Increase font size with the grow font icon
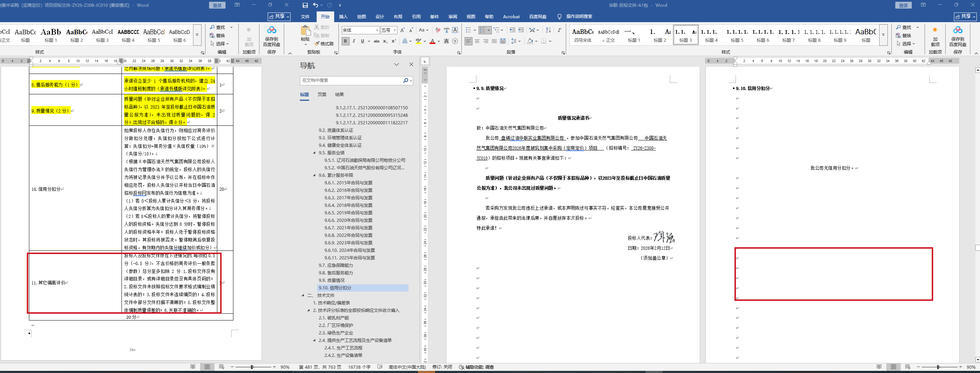The height and width of the screenshot is (373, 980). tap(402, 30)
